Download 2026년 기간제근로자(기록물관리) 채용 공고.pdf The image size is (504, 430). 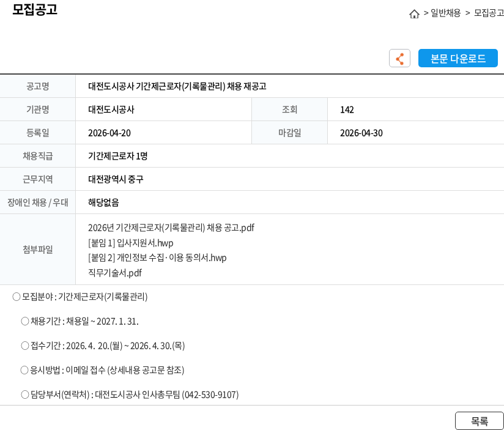tap(171, 228)
